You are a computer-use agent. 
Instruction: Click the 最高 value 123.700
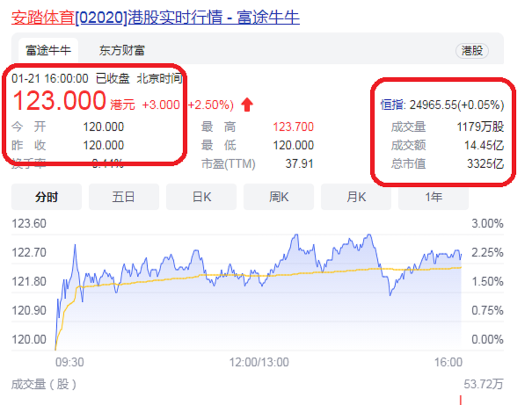click(x=293, y=127)
